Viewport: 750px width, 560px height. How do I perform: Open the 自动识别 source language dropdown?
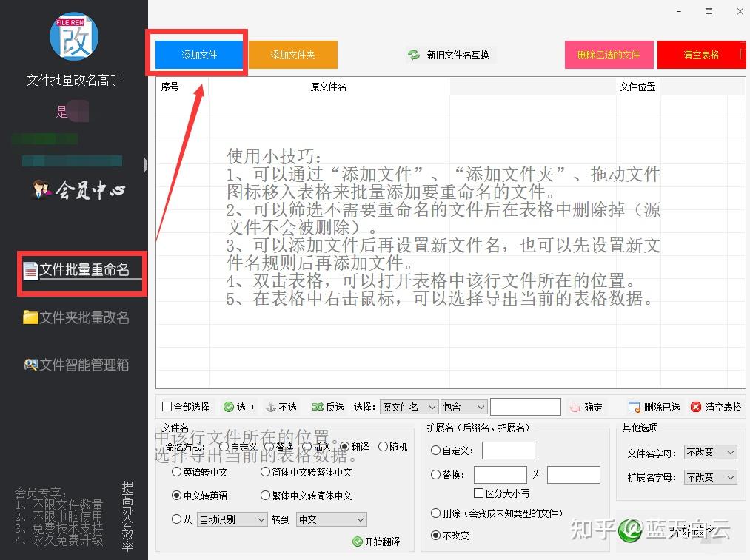(232, 519)
